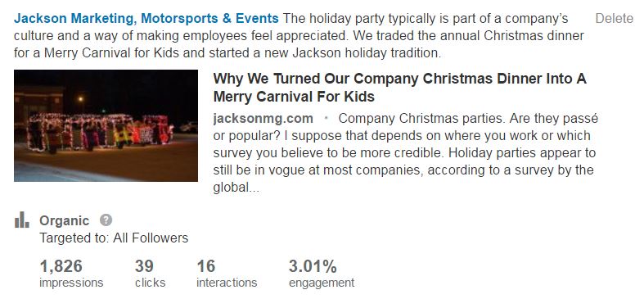644x299 pixels.
Task: Select the Targeted to: All Followers text
Action: tap(114, 238)
